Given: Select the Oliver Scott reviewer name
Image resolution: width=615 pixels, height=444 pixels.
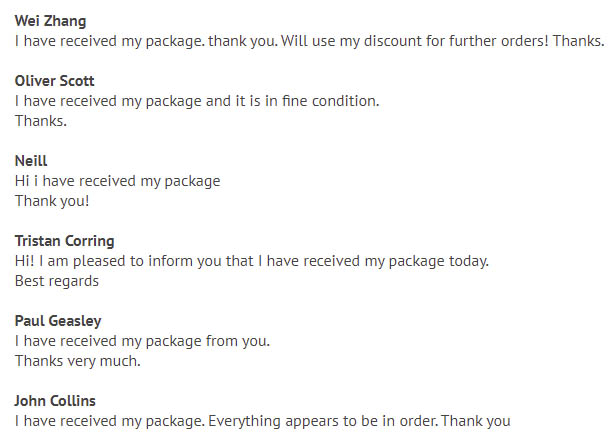Looking at the screenshot, I should pyautogui.click(x=55, y=81).
